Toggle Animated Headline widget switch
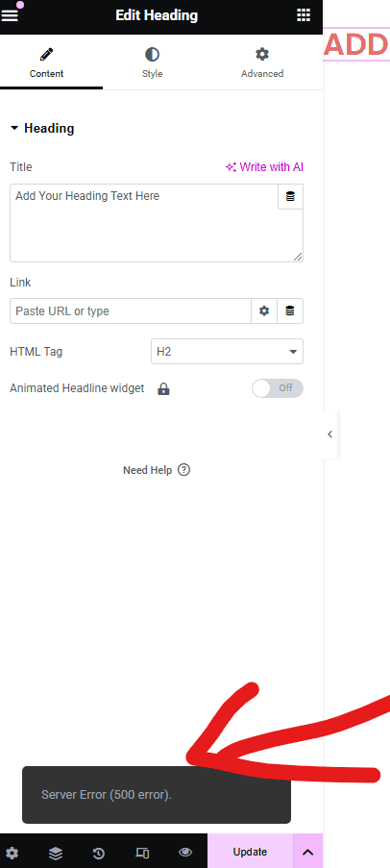The height and width of the screenshot is (868, 390). 278,388
